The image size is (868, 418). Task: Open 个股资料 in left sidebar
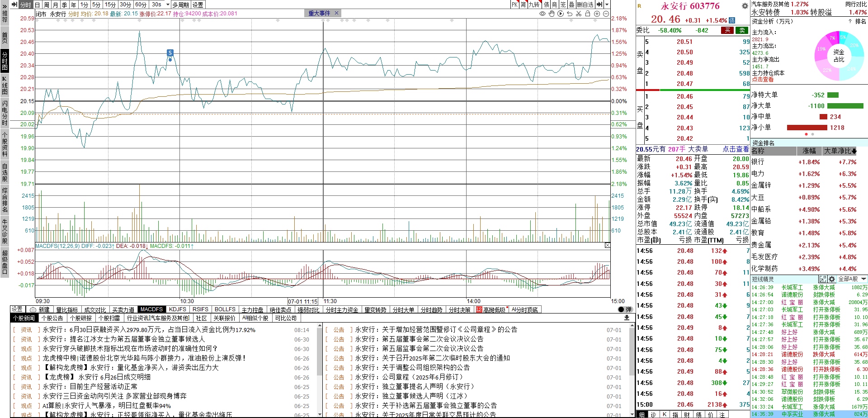click(5, 144)
